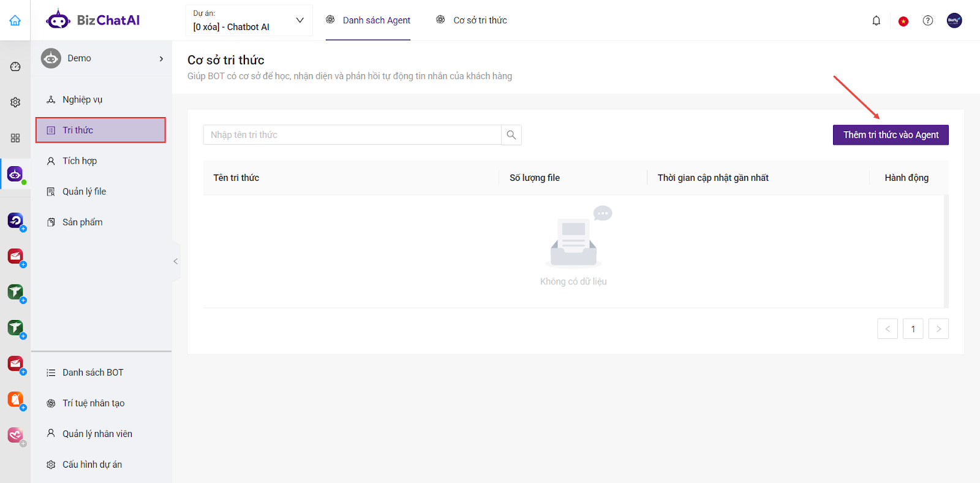The width and height of the screenshot is (980, 483).
Task: Open Tích hợp menu item
Action: click(100, 161)
